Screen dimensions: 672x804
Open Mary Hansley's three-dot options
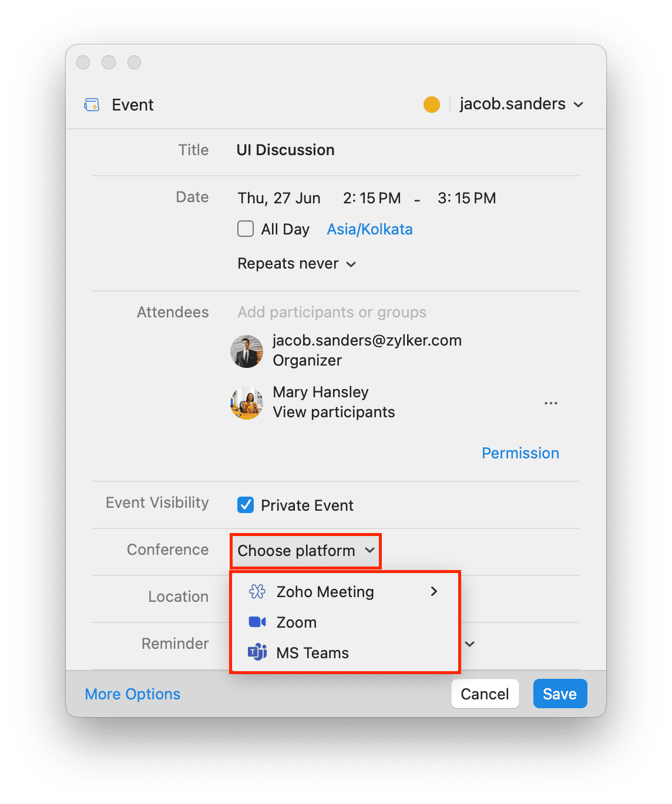coord(551,403)
